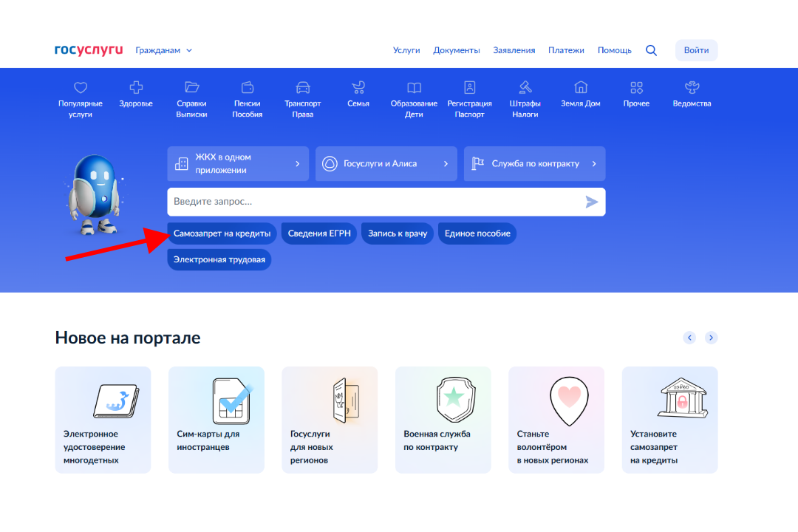Show next cards in Новое на портале
The height and width of the screenshot is (532, 798).
point(711,338)
